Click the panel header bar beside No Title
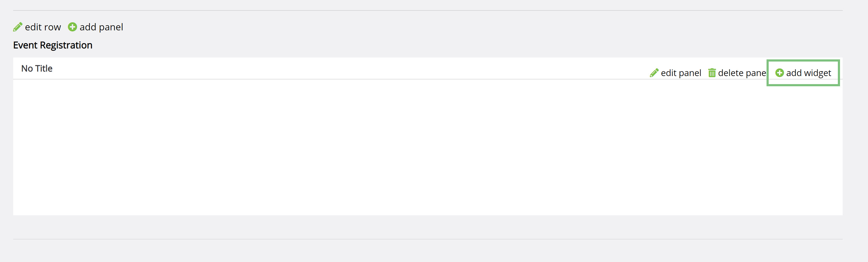This screenshot has width=868, height=262. tap(337, 69)
